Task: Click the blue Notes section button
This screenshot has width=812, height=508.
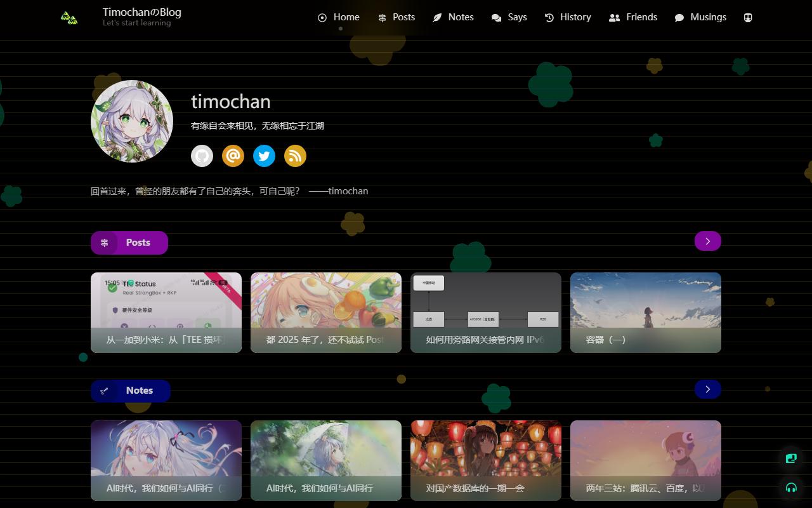Action: click(x=131, y=391)
